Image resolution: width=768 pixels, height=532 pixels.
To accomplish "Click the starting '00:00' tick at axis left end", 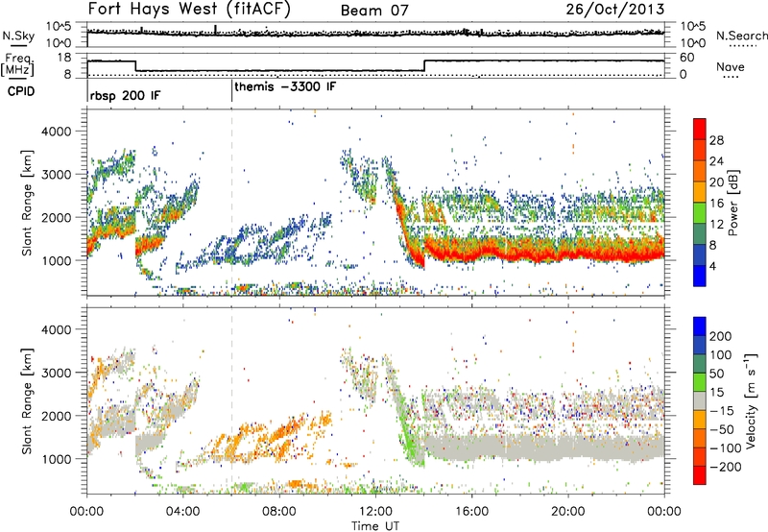I will click(87, 511).
